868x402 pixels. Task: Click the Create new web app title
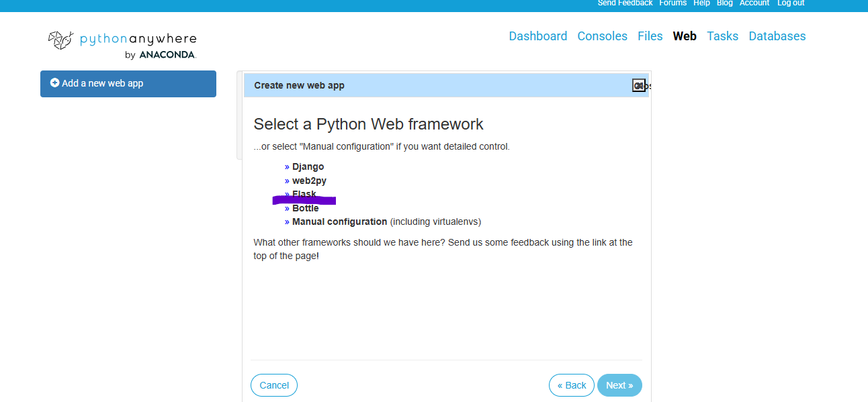click(299, 85)
